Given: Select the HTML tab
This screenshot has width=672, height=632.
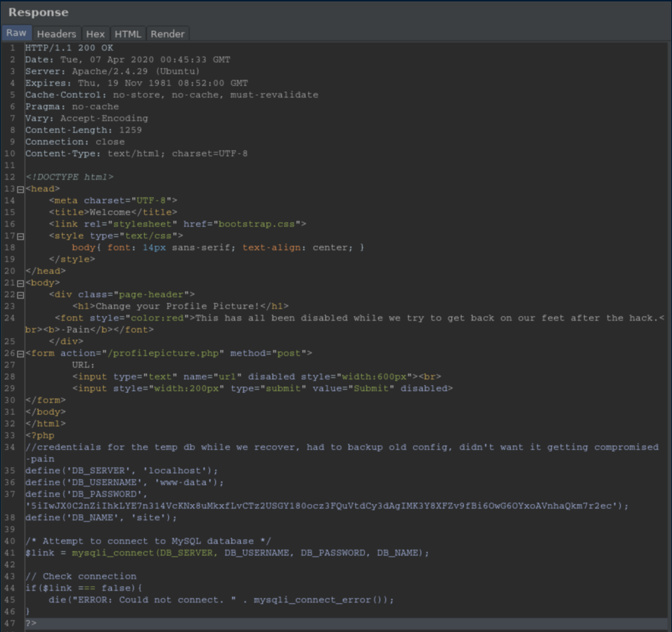Looking at the screenshot, I should pyautogui.click(x=127, y=34).
